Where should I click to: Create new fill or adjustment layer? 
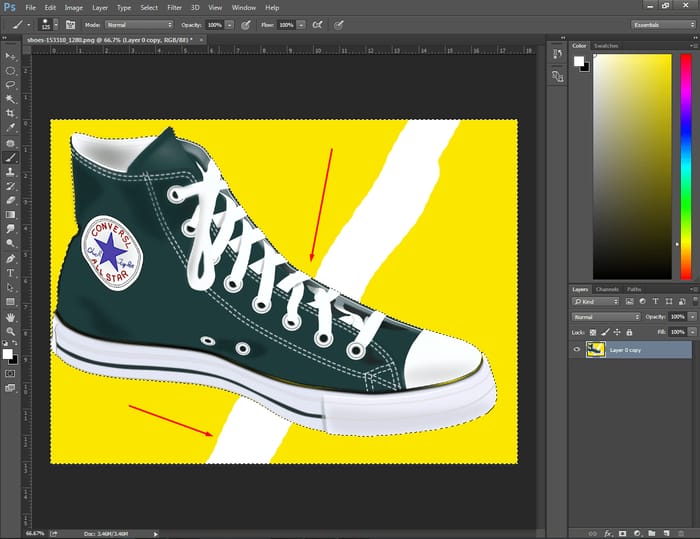click(x=637, y=533)
